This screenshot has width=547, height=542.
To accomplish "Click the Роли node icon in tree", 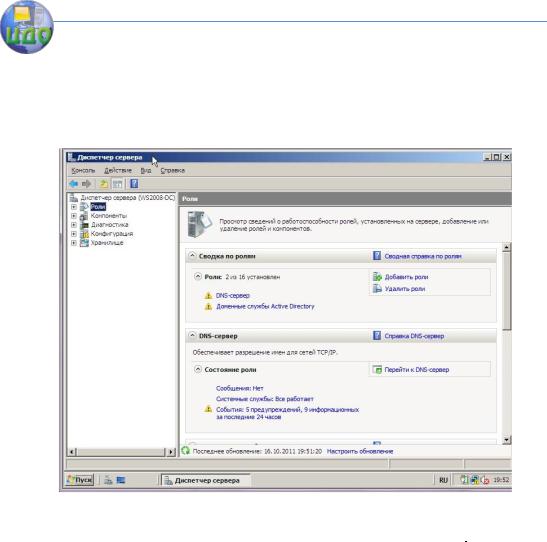I will [84, 207].
